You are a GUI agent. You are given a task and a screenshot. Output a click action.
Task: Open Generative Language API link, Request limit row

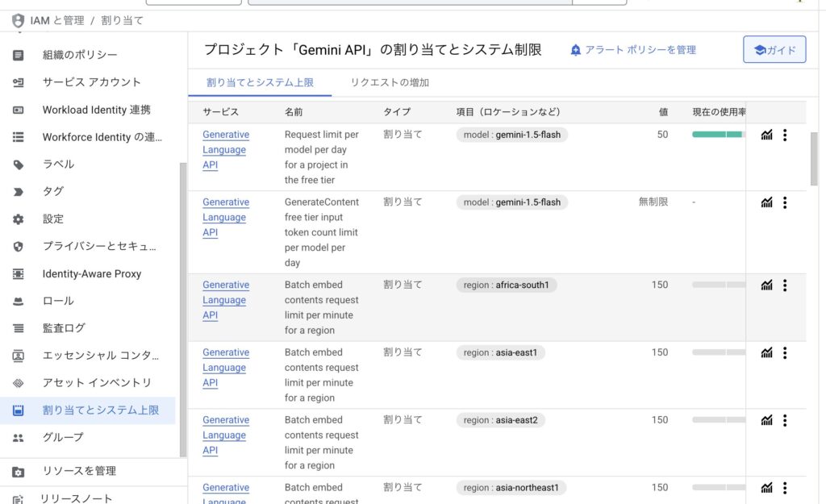pyautogui.click(x=226, y=149)
